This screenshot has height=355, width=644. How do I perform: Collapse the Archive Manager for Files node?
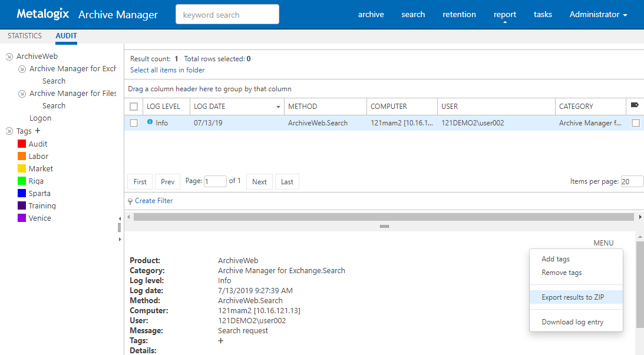tap(22, 94)
